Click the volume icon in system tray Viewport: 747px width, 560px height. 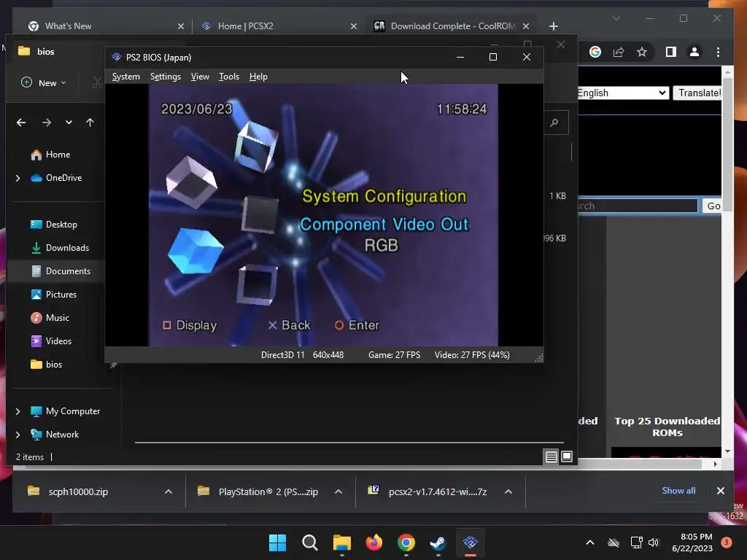coord(654,542)
